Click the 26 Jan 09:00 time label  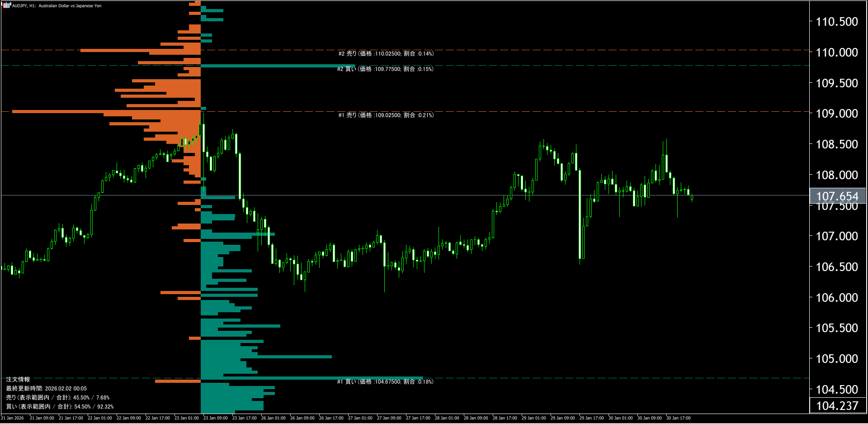[x=302, y=418]
